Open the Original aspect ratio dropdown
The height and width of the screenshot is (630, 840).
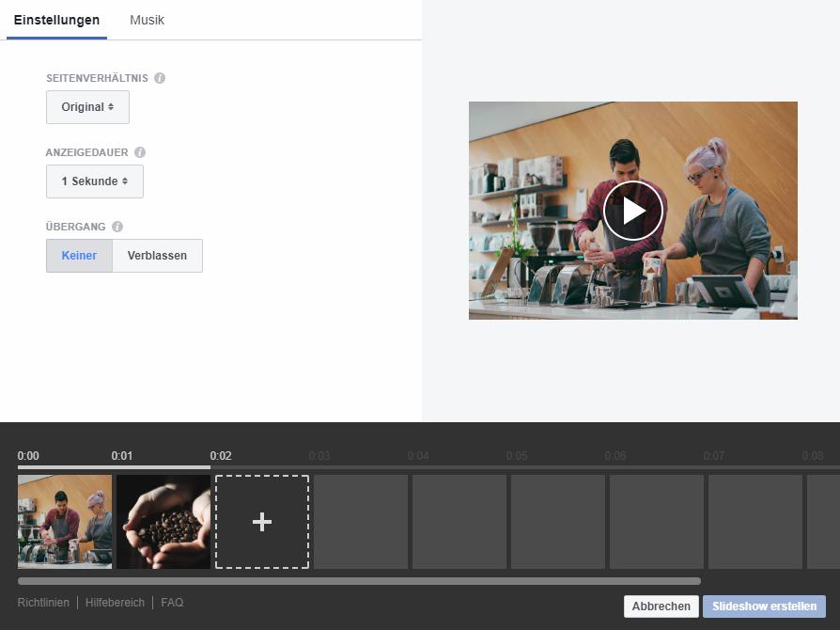click(87, 107)
